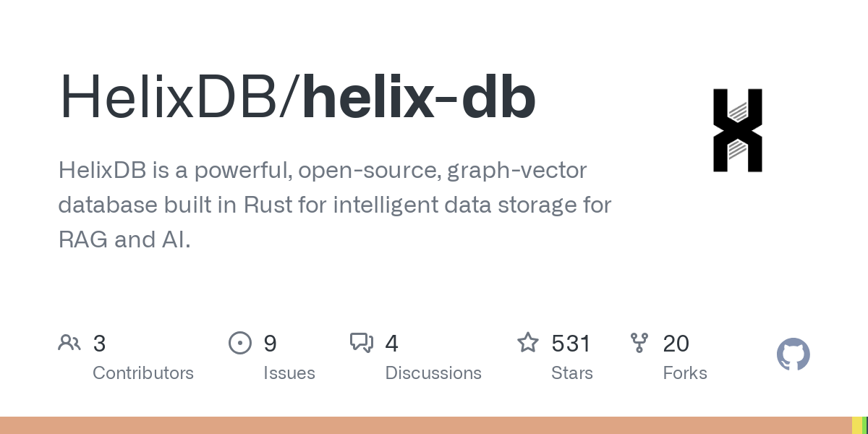
Task: Open the helix-db repository title
Action: 419,97
